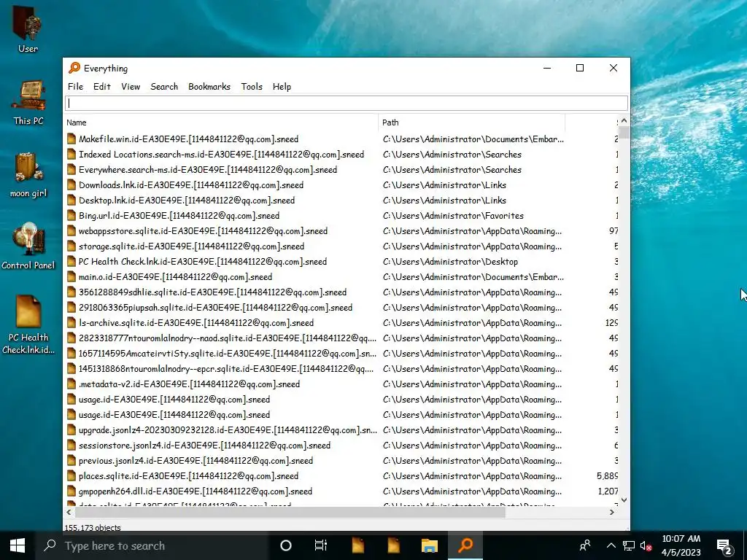Select PC Health Check.lnk file row in list
Viewport: 747px width, 560px height.
click(341, 262)
